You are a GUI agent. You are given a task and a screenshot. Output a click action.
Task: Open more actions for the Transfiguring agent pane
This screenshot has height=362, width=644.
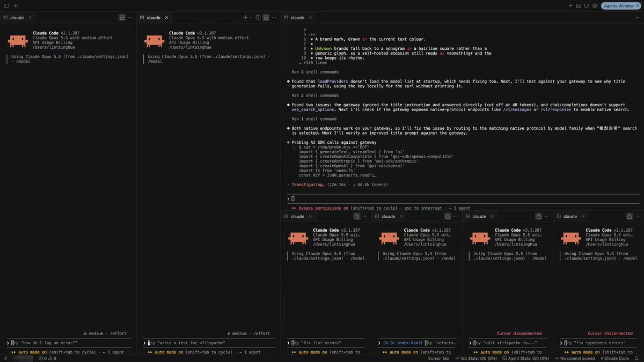(637, 17)
